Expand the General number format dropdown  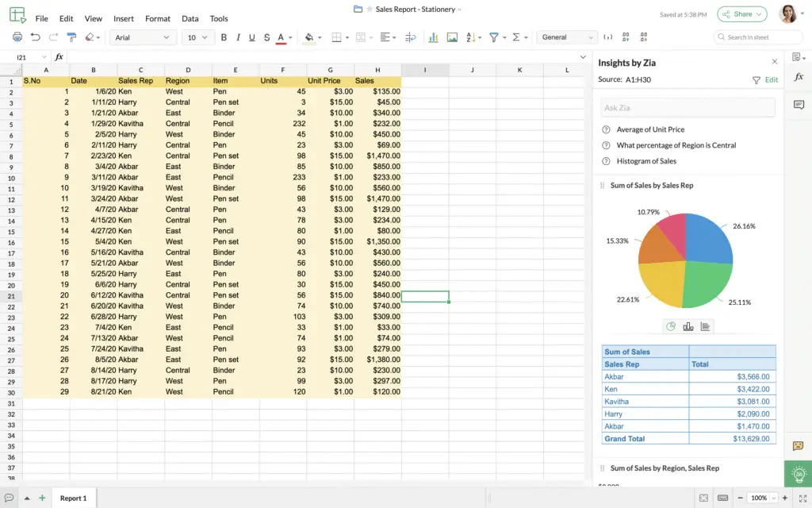pyautogui.click(x=567, y=37)
